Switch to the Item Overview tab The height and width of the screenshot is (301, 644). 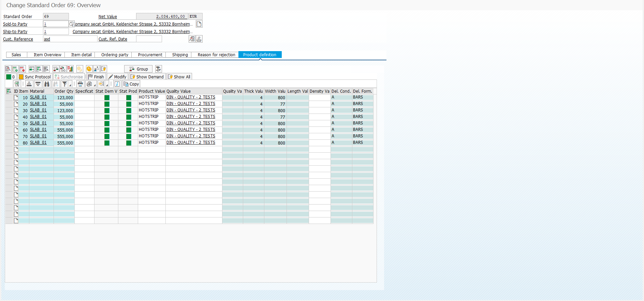[47, 55]
